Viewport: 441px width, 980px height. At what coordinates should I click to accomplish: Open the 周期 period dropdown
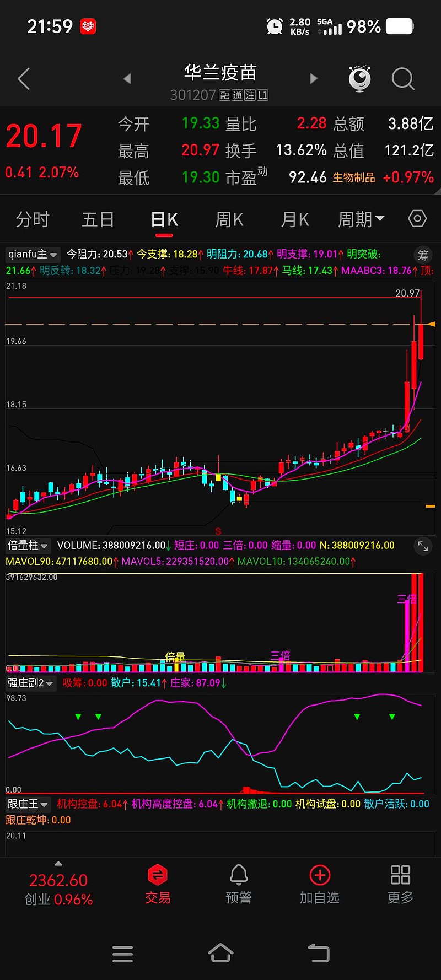pyautogui.click(x=361, y=219)
